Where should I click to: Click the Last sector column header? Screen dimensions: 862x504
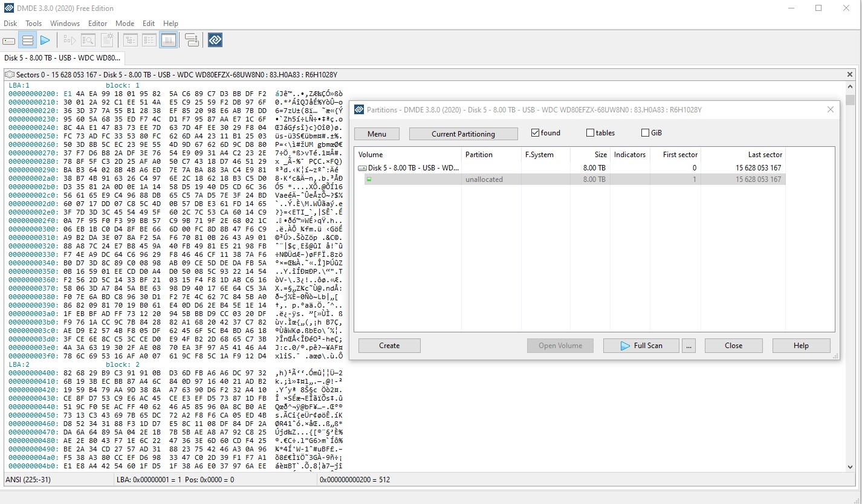point(744,155)
